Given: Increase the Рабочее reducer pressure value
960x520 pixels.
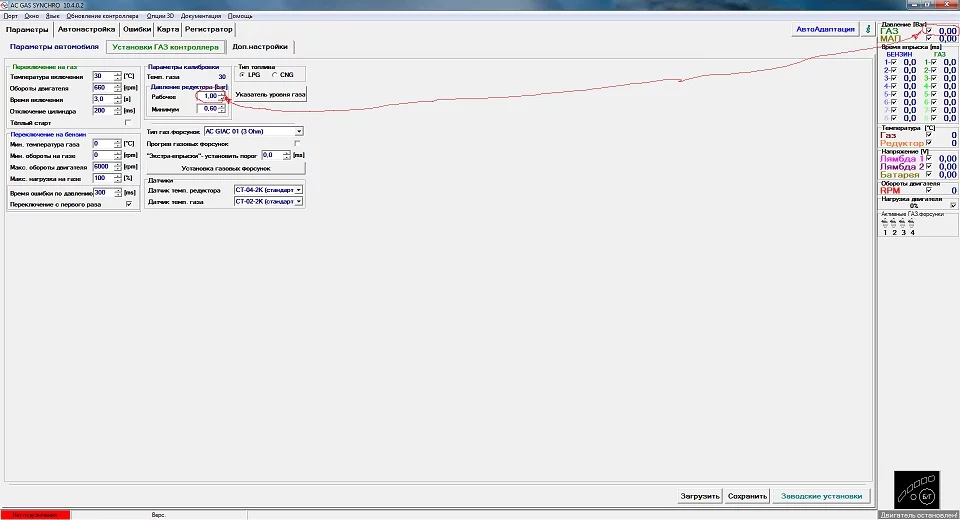Looking at the screenshot, I should pyautogui.click(x=222, y=94).
